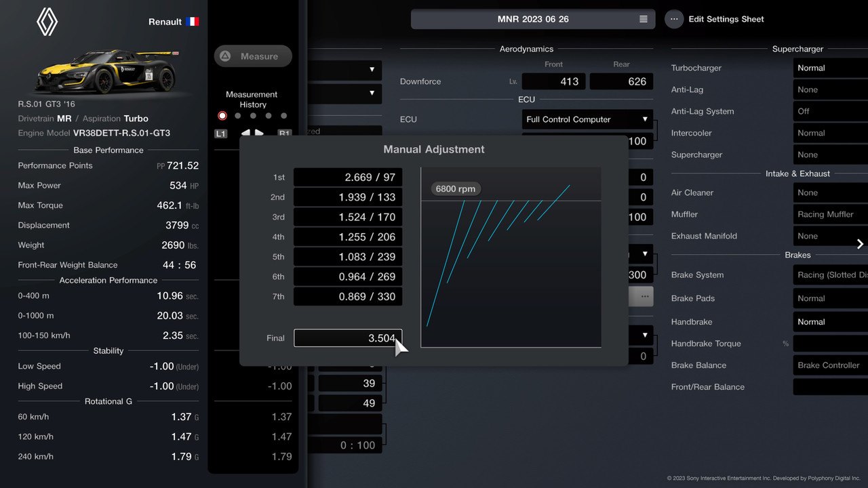Click the left arrow under Measurement History
This screenshot has height=488, width=868.
pyautogui.click(x=246, y=133)
